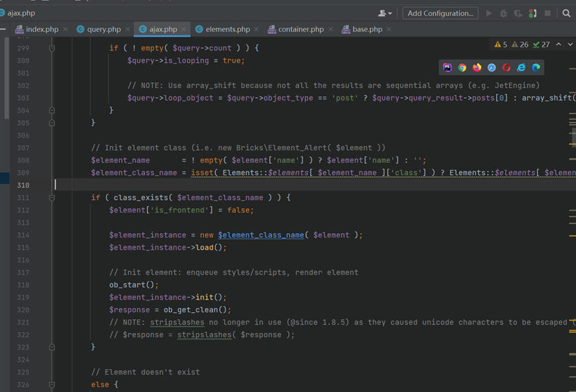
Task: Open file in Edge browser
Action: (536, 67)
